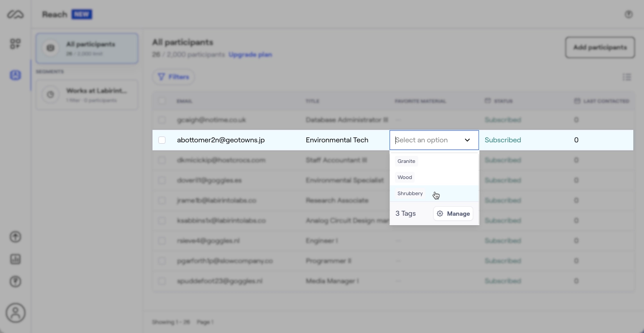Open the participants icon in left sidebar
Viewport: 644px width, 333px height.
point(15,75)
